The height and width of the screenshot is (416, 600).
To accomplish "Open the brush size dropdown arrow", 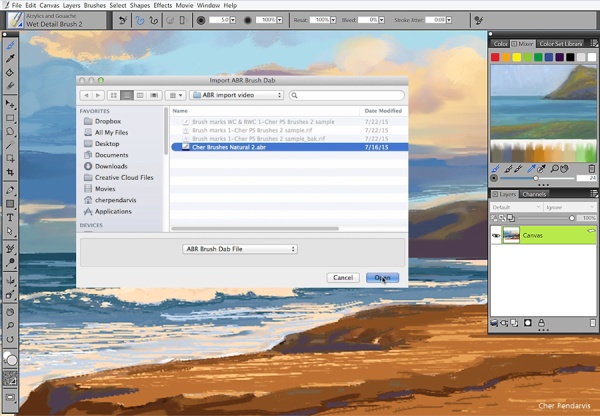I will click(x=233, y=20).
